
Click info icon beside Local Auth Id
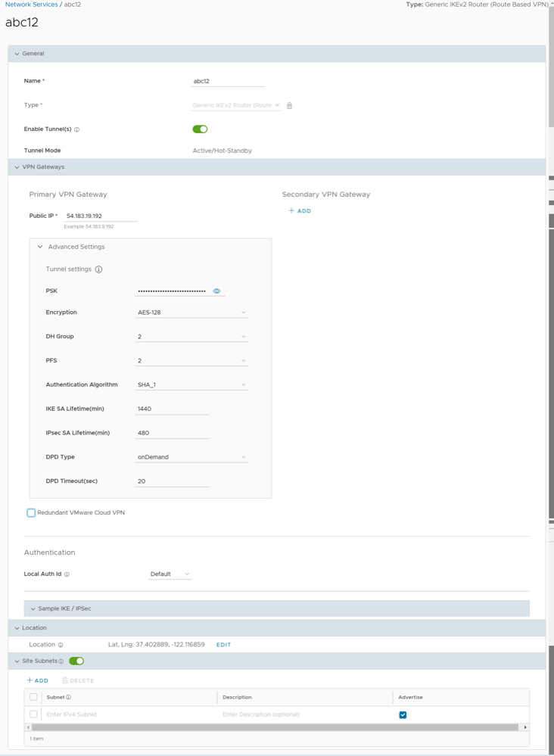(67, 574)
